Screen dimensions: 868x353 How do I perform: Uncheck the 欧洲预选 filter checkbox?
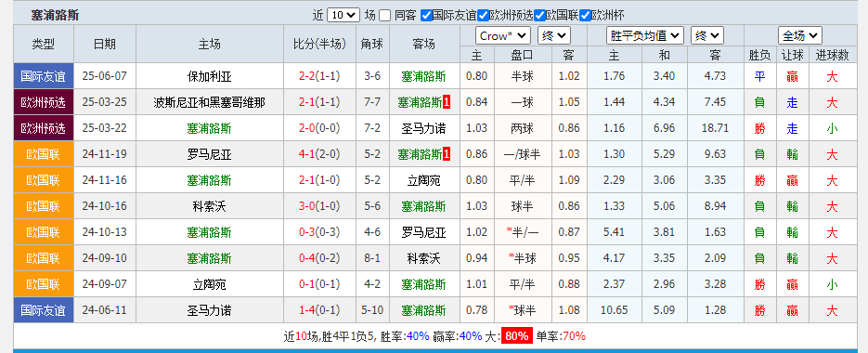[484, 16]
